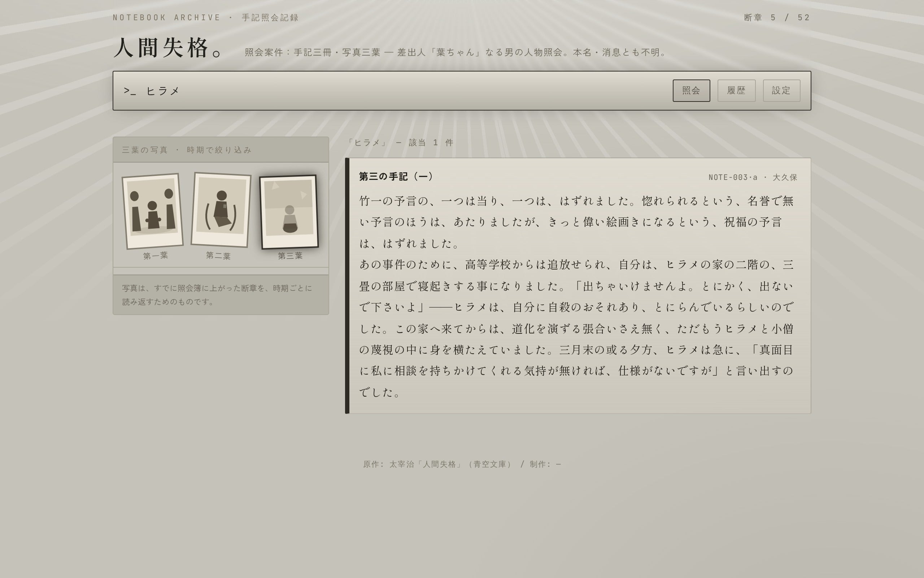
Task: Click the NOTE-003·a · 大久保 reference label
Action: 753,177
